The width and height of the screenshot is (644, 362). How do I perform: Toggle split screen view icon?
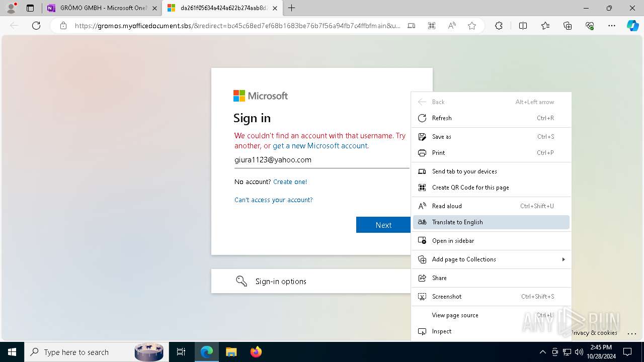523,26
